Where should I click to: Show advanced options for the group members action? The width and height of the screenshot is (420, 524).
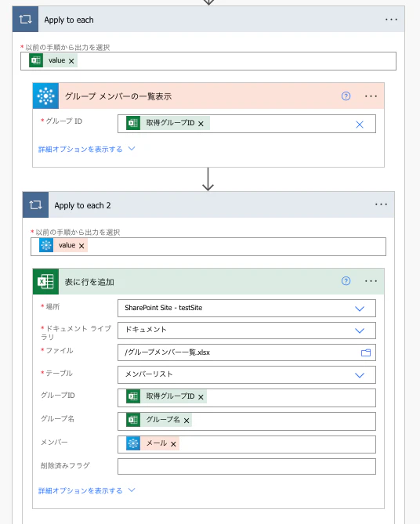pos(80,149)
